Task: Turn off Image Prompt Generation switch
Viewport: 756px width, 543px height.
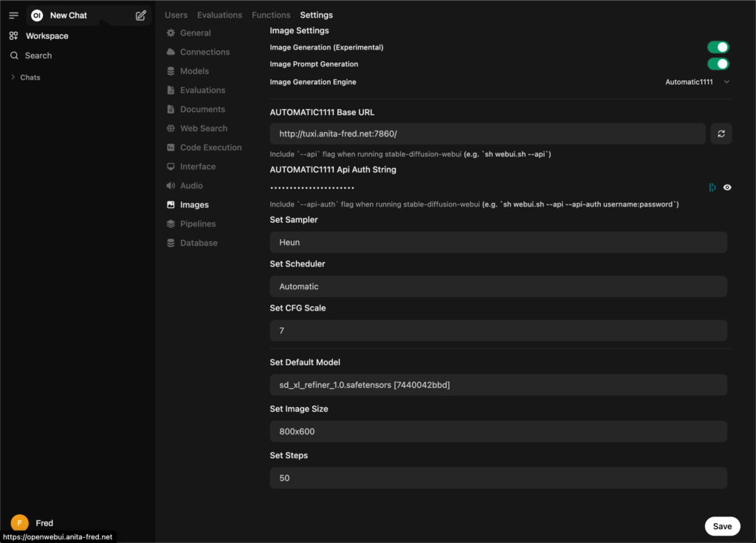Action: coord(718,64)
